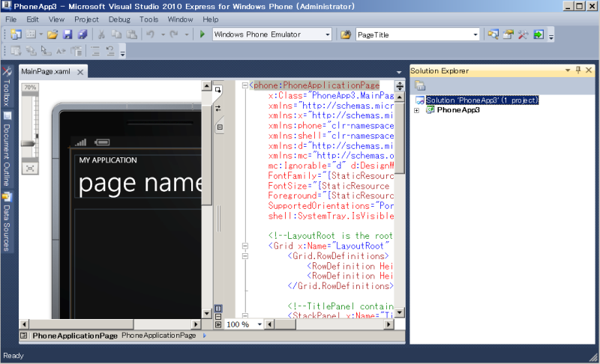
Task: Switch to the Design pane icon on splitter
Action: coord(217,90)
